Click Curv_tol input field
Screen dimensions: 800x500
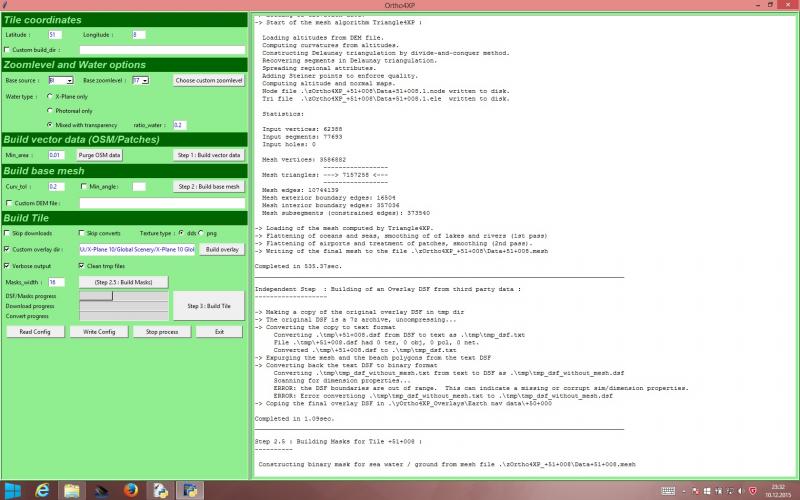56,187
